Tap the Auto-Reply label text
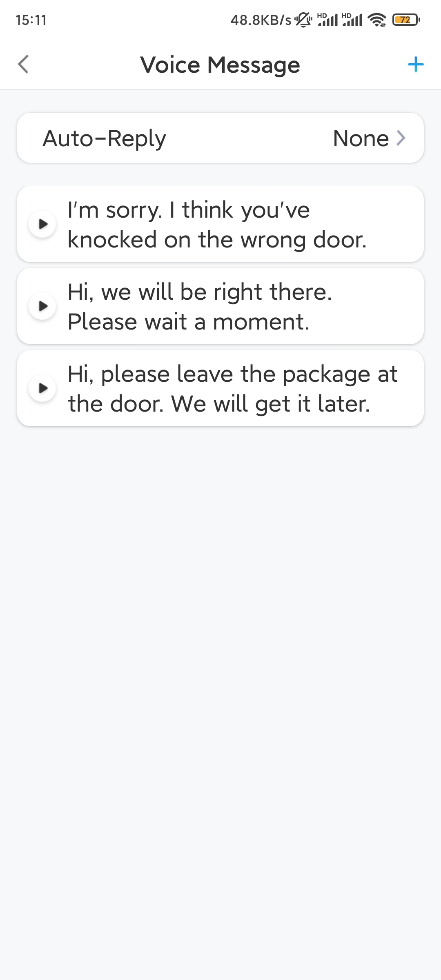Image resolution: width=441 pixels, height=980 pixels. (x=105, y=138)
